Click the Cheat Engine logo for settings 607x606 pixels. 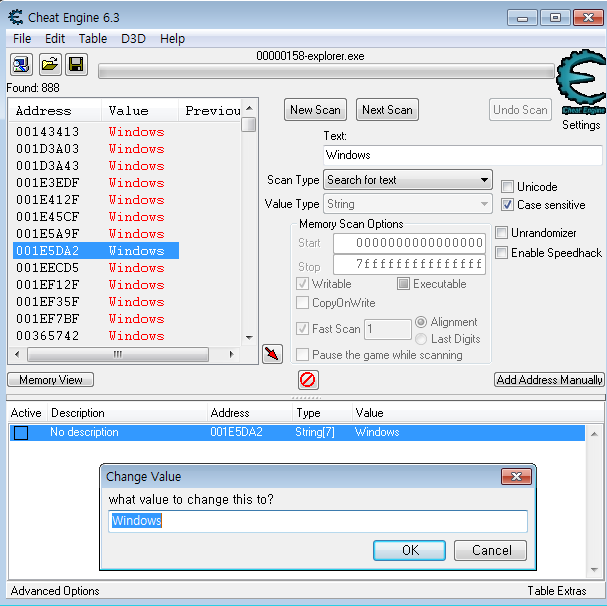pos(581,81)
